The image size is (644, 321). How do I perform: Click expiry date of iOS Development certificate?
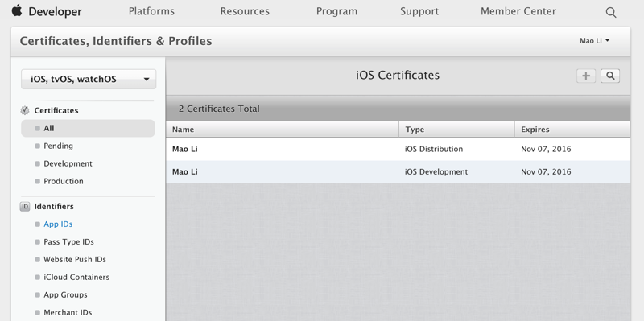(546, 171)
